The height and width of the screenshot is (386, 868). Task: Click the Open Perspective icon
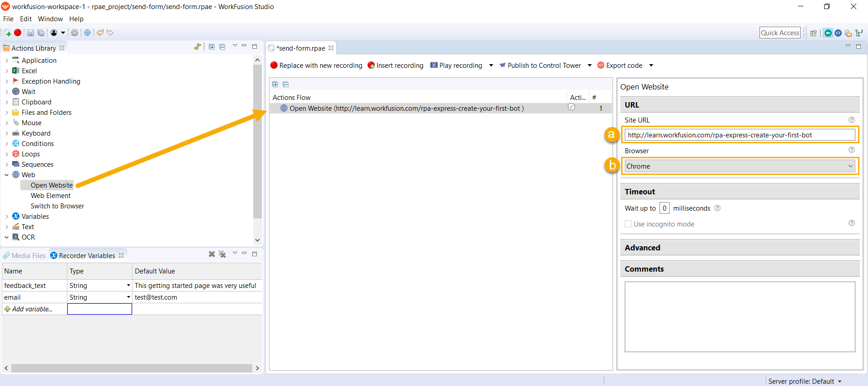(814, 33)
